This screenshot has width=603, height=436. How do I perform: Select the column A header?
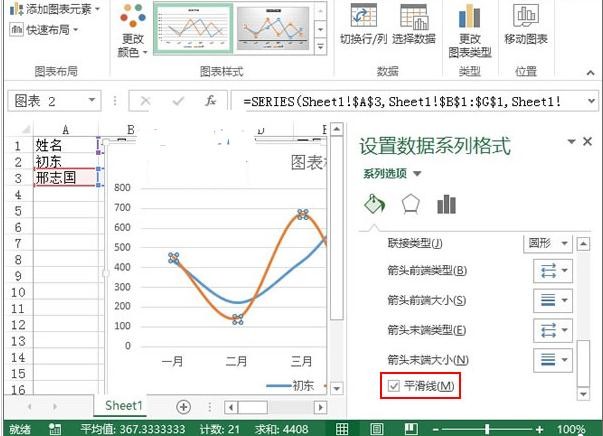65,130
